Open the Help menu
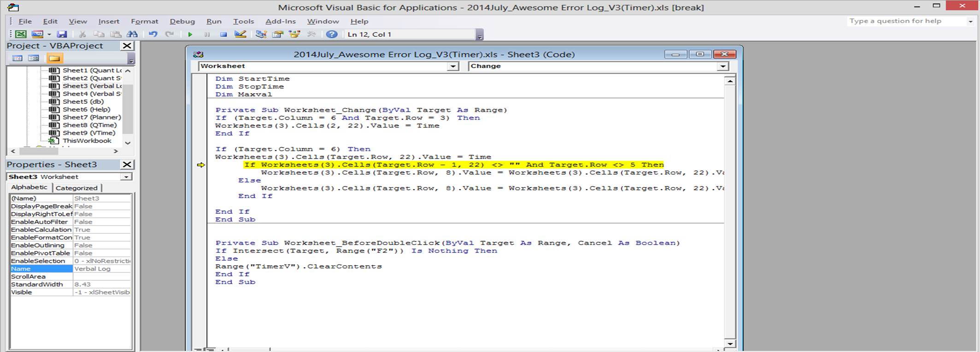 tap(359, 21)
